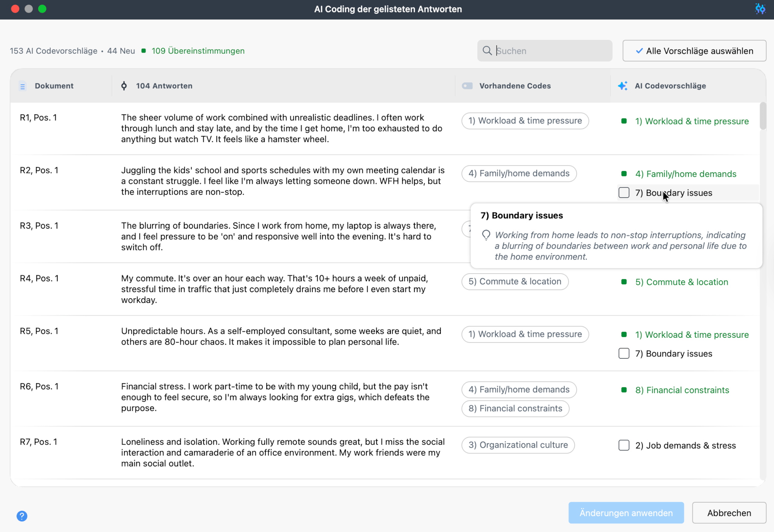Open the help icon at the bottom left

pyautogui.click(x=22, y=516)
